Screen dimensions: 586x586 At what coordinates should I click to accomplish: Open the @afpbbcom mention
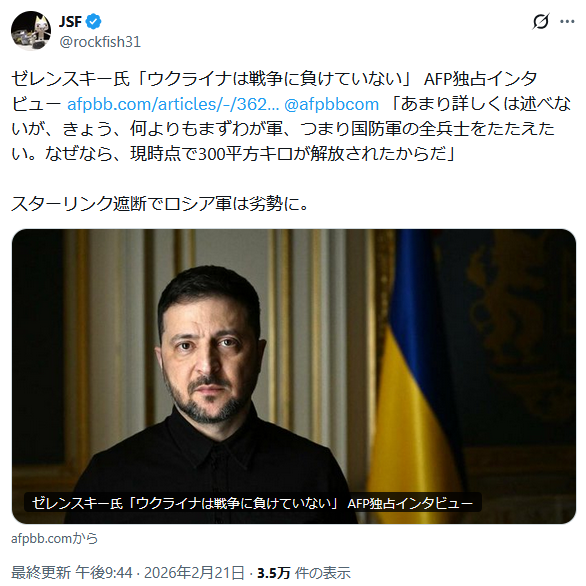[331, 104]
